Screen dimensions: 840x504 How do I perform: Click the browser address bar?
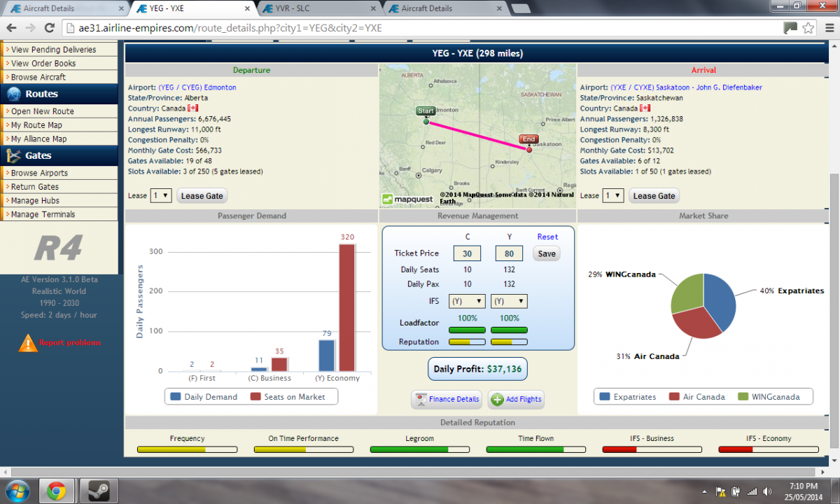pyautogui.click(x=420, y=28)
